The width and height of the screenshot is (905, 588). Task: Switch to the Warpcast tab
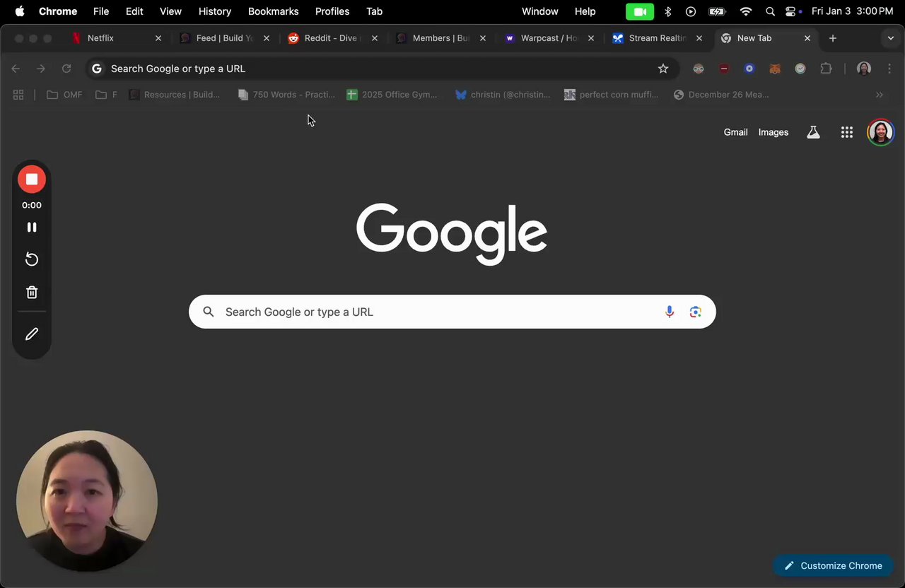549,38
